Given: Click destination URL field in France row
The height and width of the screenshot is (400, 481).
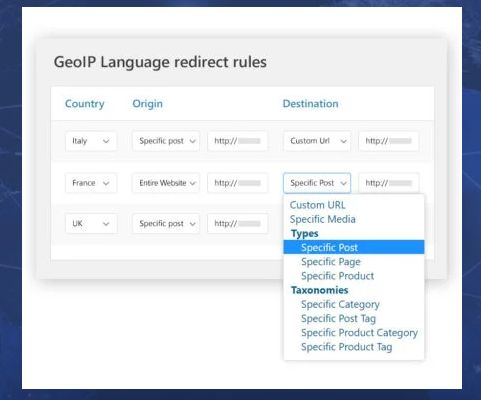Looking at the screenshot, I should [389, 183].
